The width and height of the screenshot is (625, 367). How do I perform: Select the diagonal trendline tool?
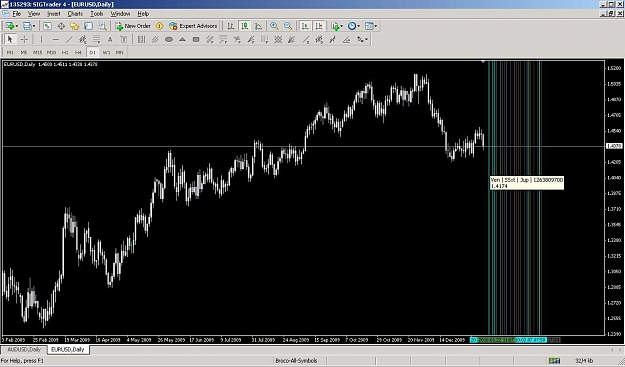coord(69,39)
